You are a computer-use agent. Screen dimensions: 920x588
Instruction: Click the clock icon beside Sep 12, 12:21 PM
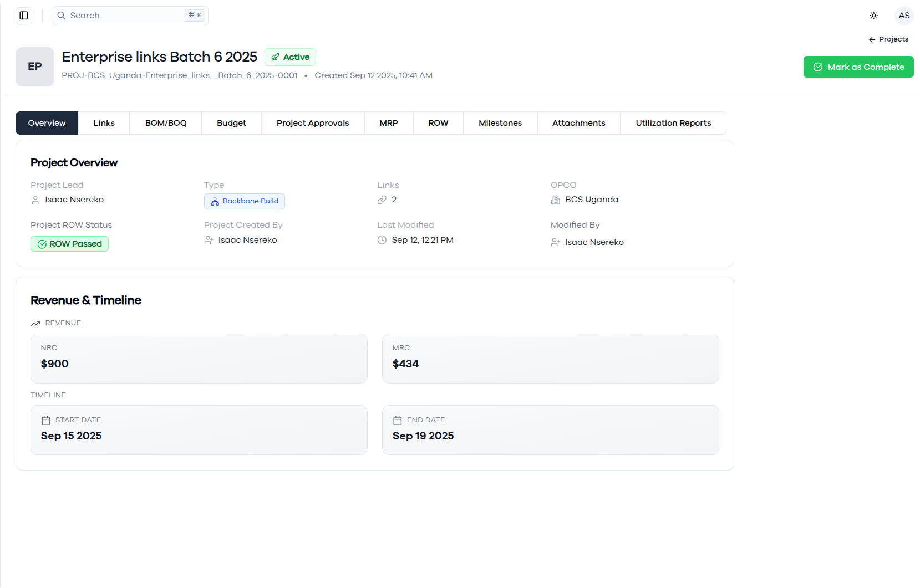pyautogui.click(x=382, y=240)
